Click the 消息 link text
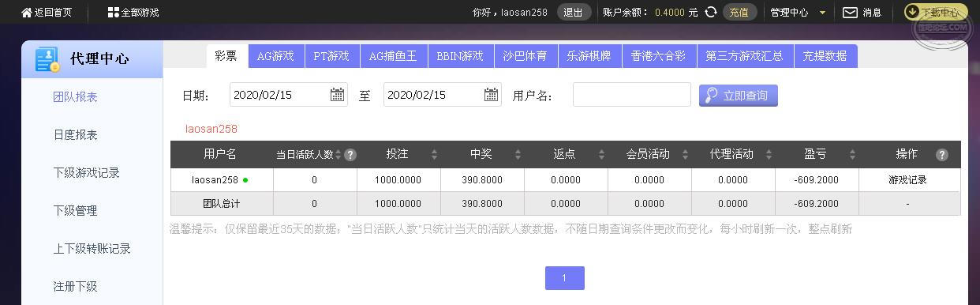This screenshot has width=980, height=305. coord(872,13)
